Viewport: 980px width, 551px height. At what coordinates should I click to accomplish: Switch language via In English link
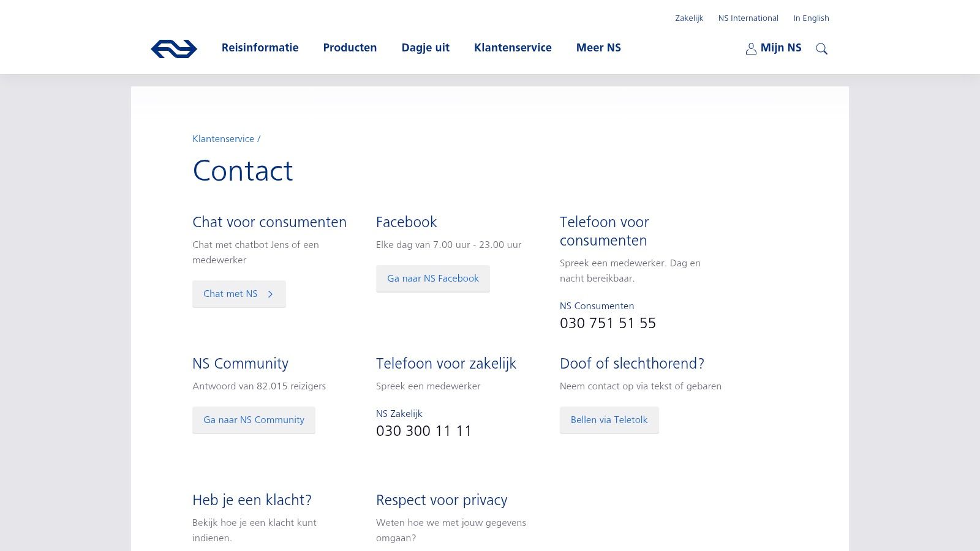[x=811, y=18]
